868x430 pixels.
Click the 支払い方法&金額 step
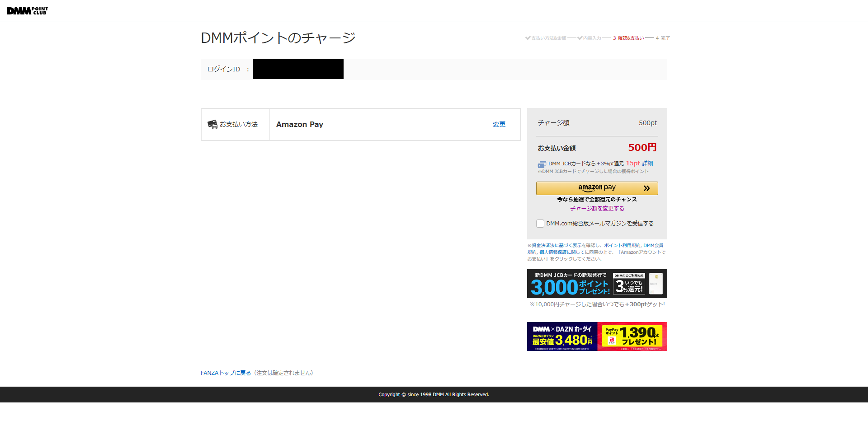[546, 38]
